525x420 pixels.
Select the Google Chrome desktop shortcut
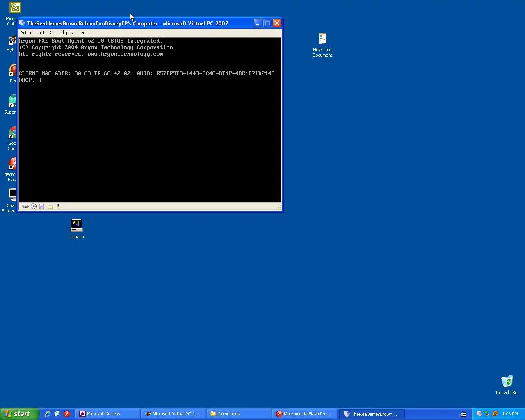tap(12, 138)
